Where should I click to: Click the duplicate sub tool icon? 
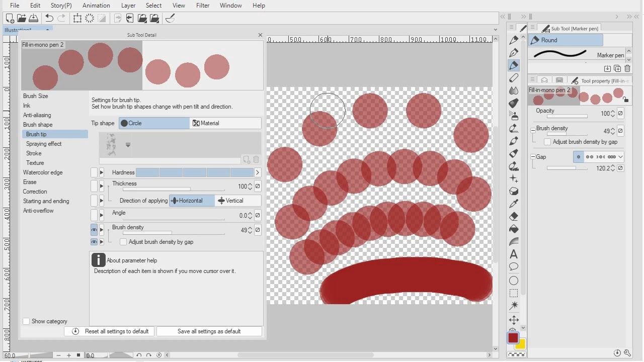(x=617, y=68)
